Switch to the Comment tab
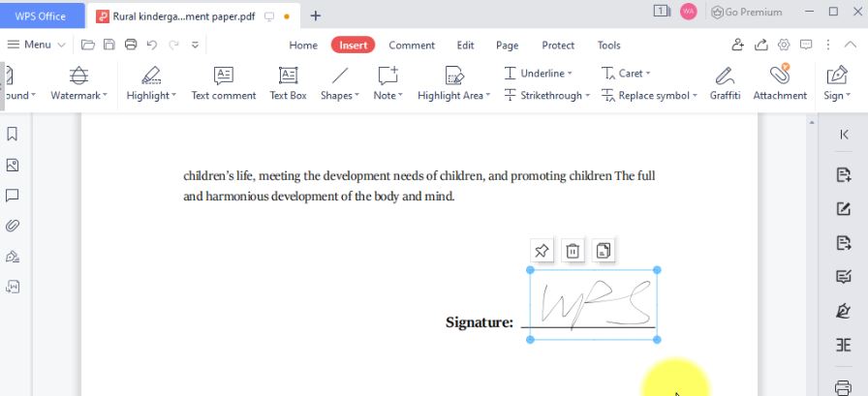The width and height of the screenshot is (868, 396). coord(412,46)
